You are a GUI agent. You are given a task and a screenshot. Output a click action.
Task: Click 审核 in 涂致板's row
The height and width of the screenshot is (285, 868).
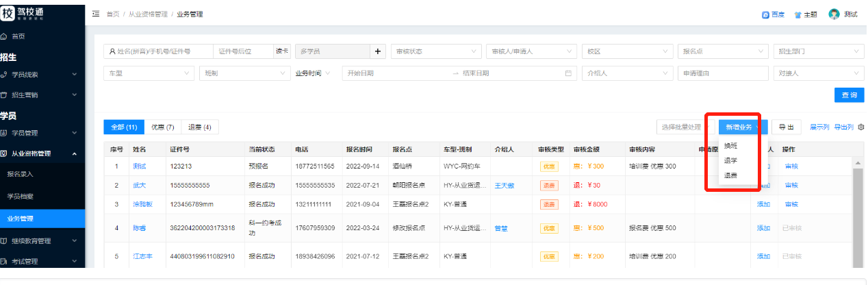791,204
